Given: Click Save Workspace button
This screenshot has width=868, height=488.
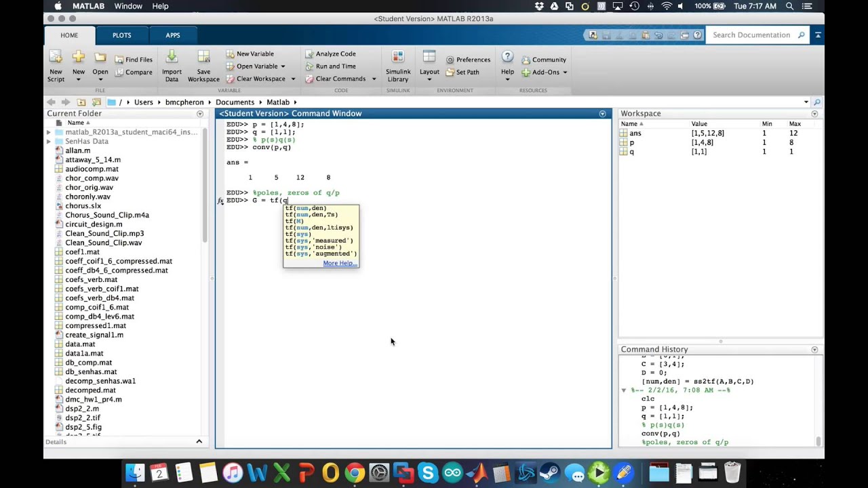Looking at the screenshot, I should (203, 66).
